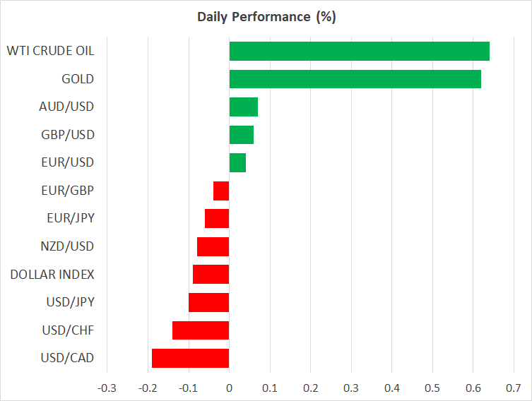Image resolution: width=532 pixels, height=401 pixels.
Task: Click the GBP/USD green bar
Action: pos(242,135)
